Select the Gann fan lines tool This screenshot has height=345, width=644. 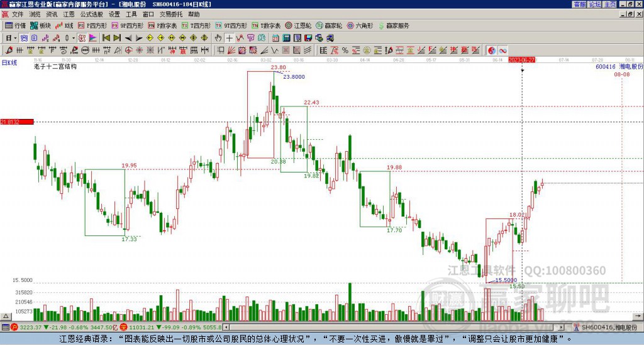pyautogui.click(x=231, y=50)
